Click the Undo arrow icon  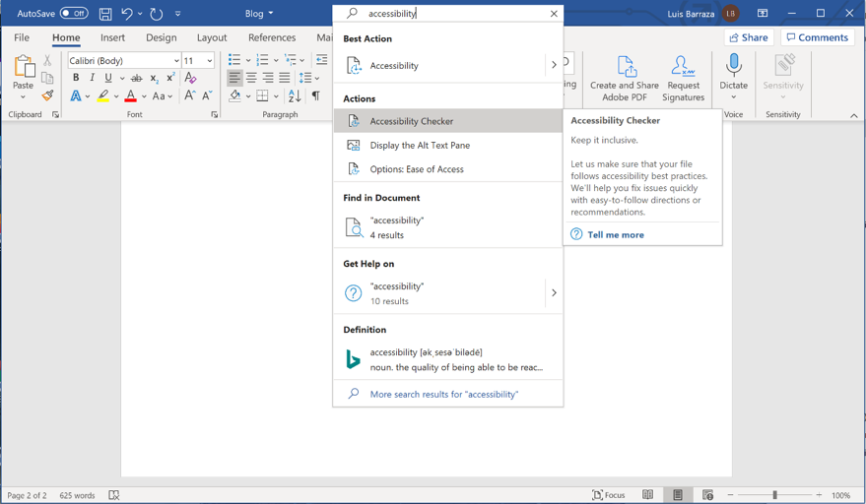pos(127,14)
